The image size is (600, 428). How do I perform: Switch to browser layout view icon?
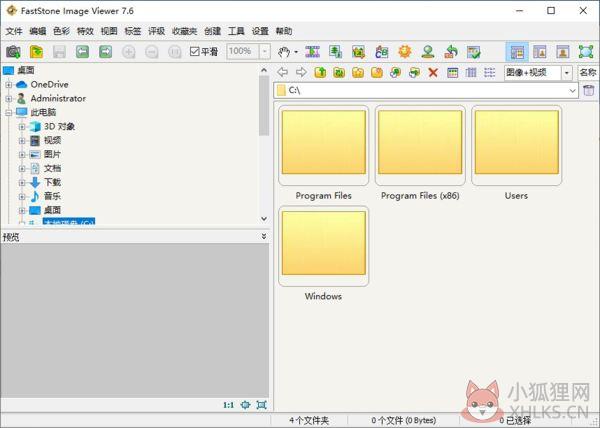(x=517, y=52)
